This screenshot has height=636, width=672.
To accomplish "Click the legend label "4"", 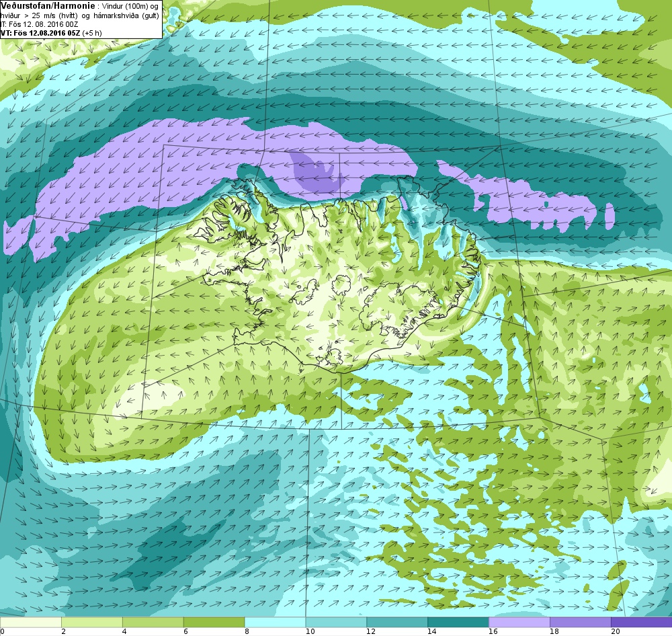I will 124,631.
